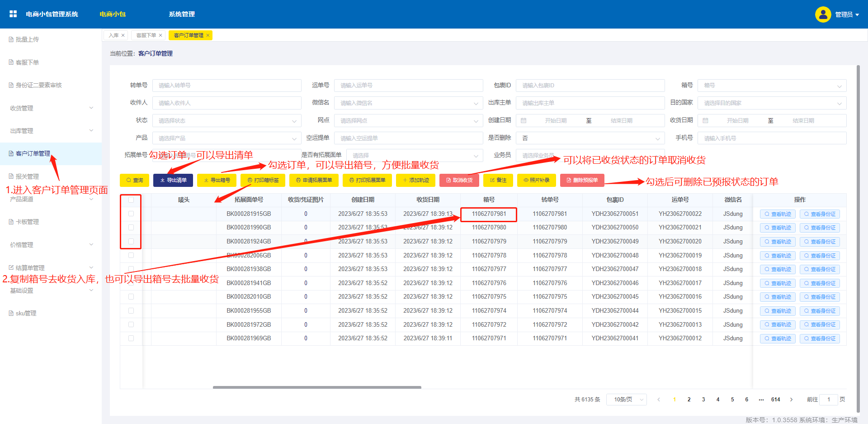Close the 入库 tab with its X icon

coord(123,35)
